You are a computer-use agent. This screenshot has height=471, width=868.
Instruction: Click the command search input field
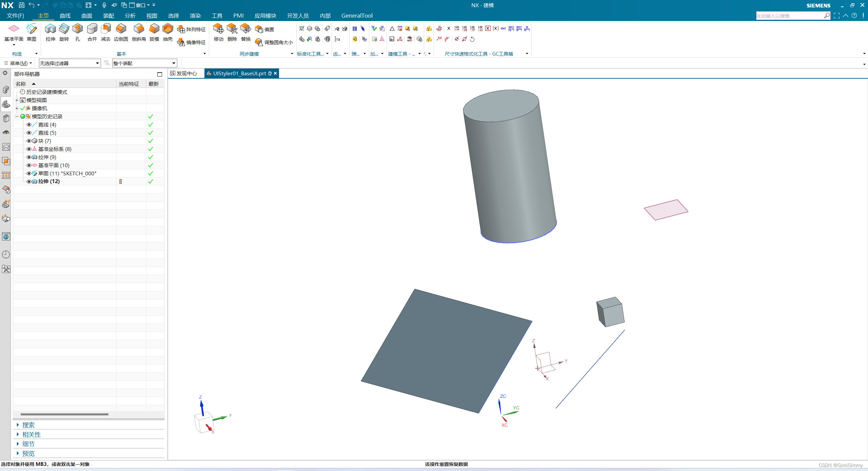[x=790, y=16]
